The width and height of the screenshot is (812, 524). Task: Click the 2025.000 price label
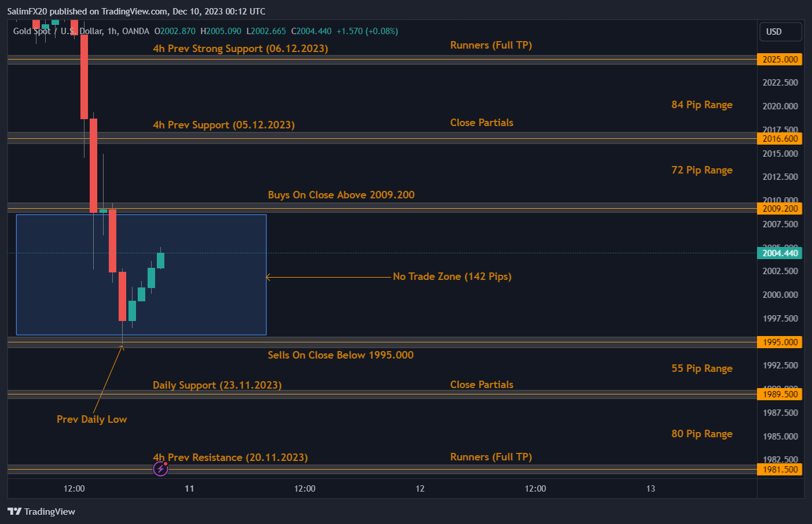(780, 60)
